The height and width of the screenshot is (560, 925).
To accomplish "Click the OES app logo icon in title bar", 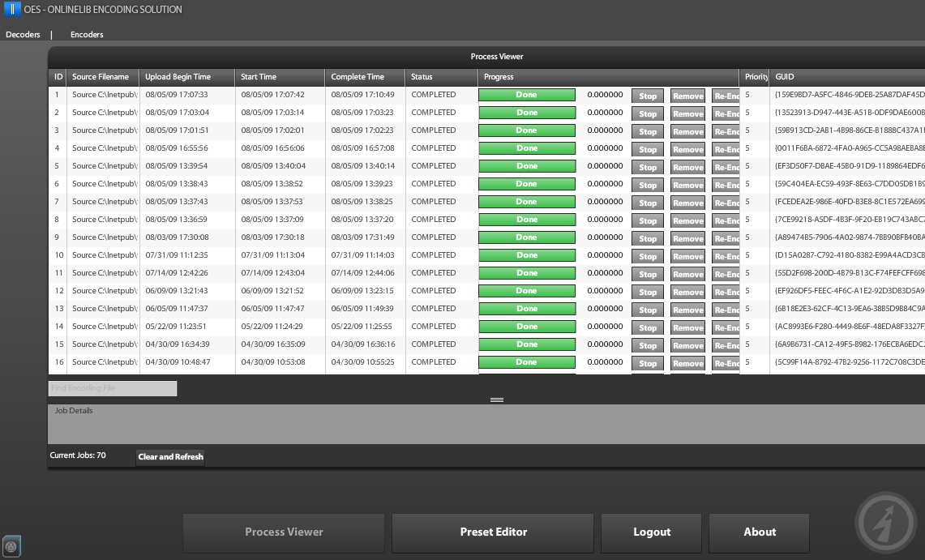I will [12, 10].
